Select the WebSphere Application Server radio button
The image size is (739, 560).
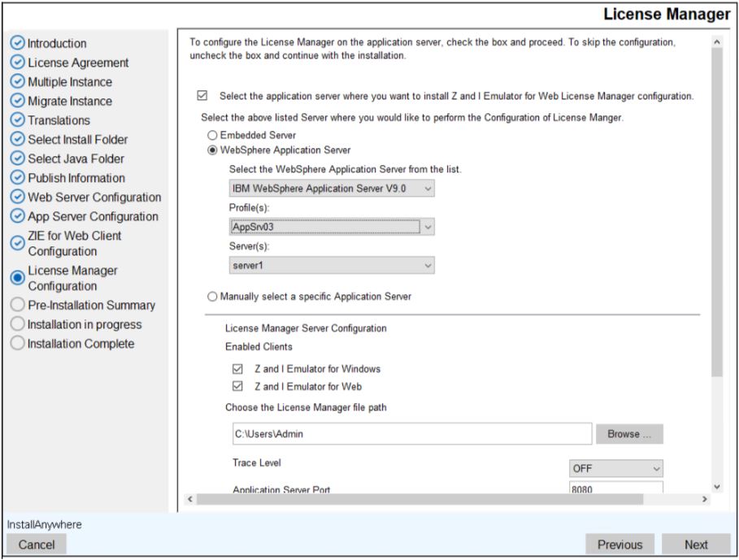[x=212, y=150]
